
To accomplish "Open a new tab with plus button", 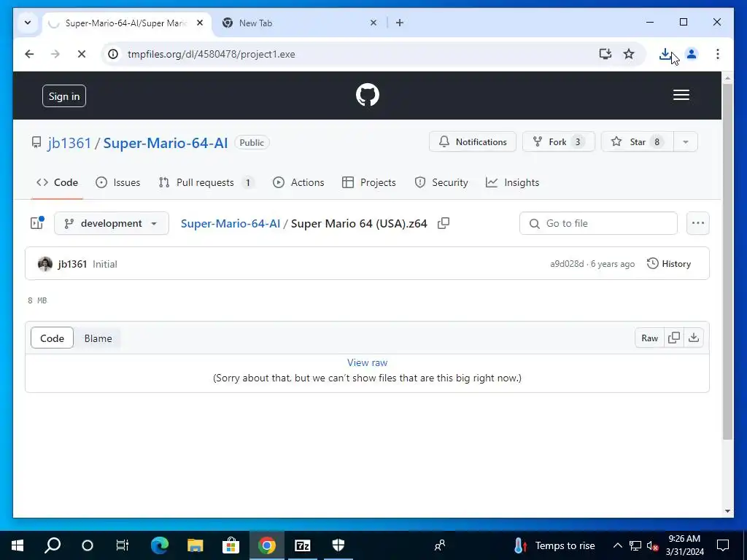I will pyautogui.click(x=400, y=23).
